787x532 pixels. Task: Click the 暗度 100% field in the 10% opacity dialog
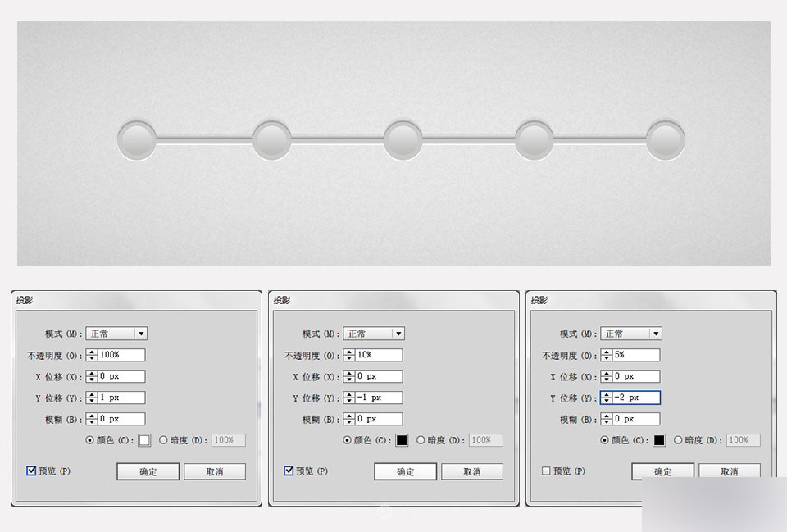pyautogui.click(x=486, y=440)
